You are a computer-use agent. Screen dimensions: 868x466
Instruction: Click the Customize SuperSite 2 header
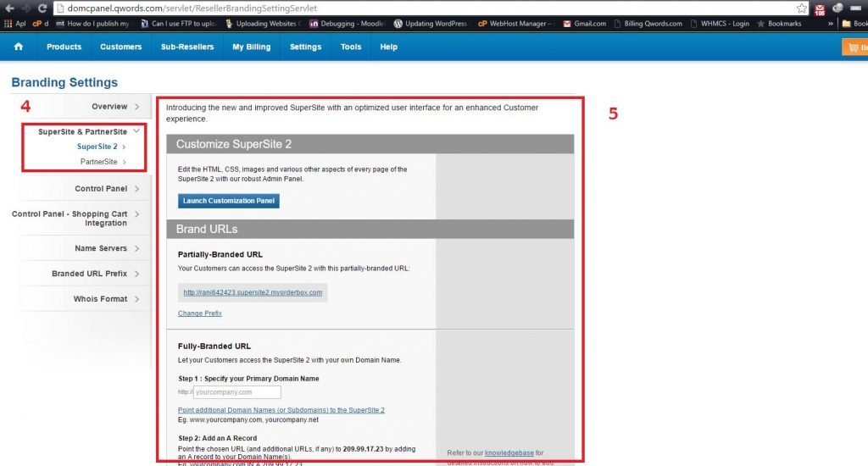370,144
